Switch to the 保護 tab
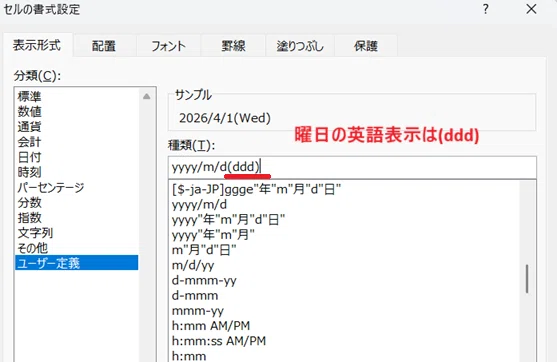This screenshot has width=557, height=362. 366,46
